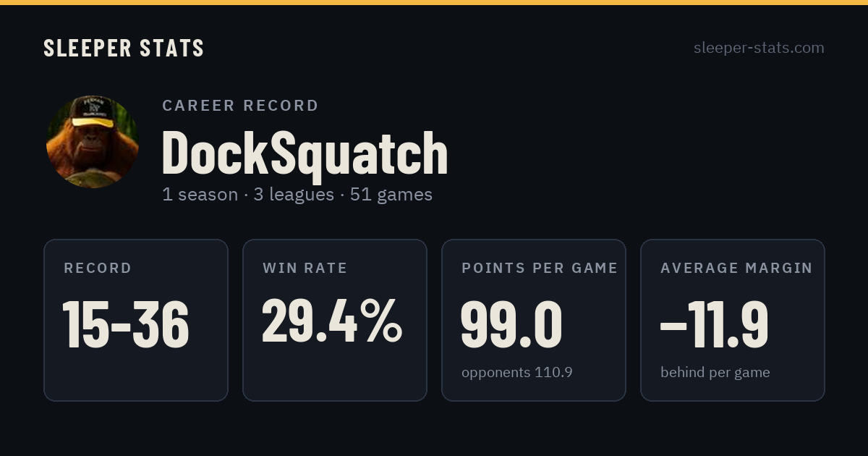868x456 pixels.
Task: Select the RECORD stat card
Action: (136, 320)
